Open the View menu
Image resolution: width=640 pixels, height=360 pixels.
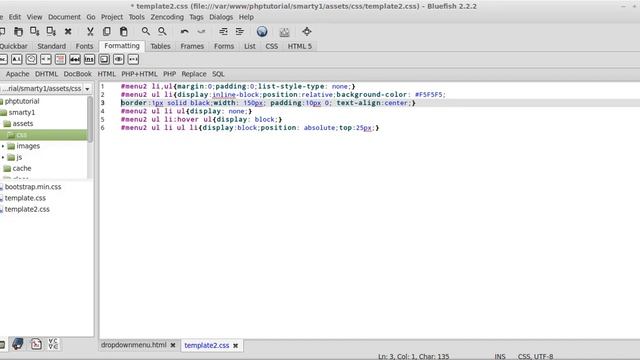34,17
